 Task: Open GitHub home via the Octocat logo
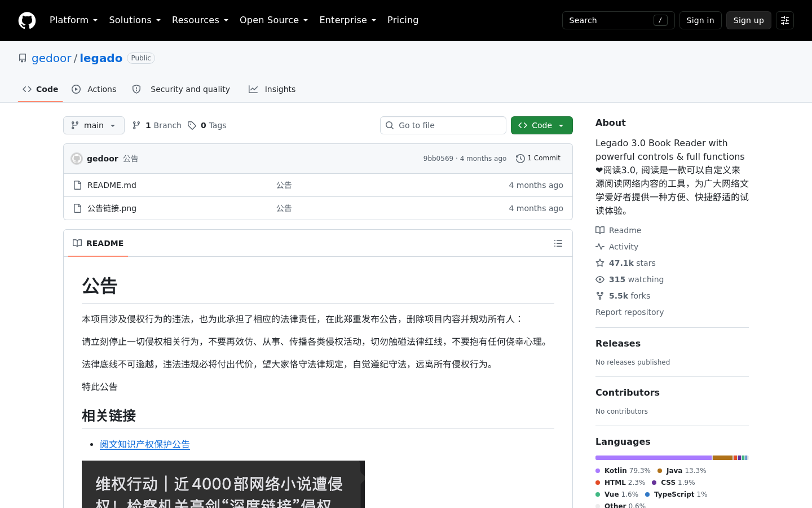tap(27, 20)
